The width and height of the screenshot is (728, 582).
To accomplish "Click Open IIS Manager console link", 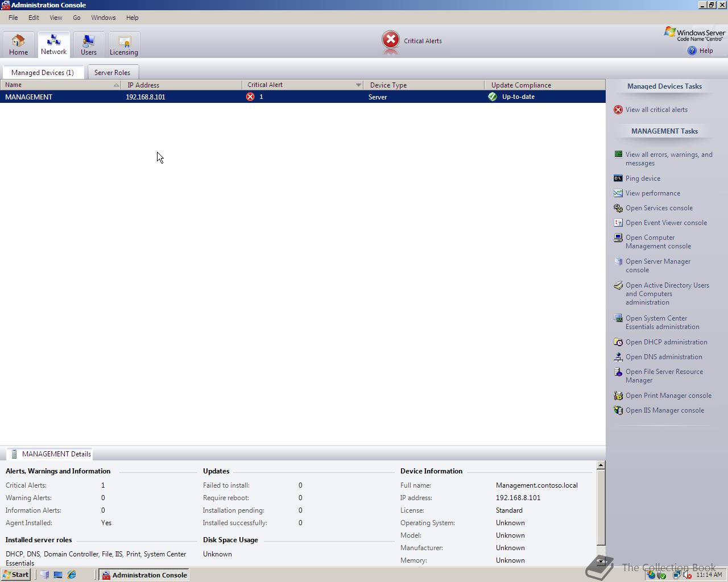I will (665, 410).
